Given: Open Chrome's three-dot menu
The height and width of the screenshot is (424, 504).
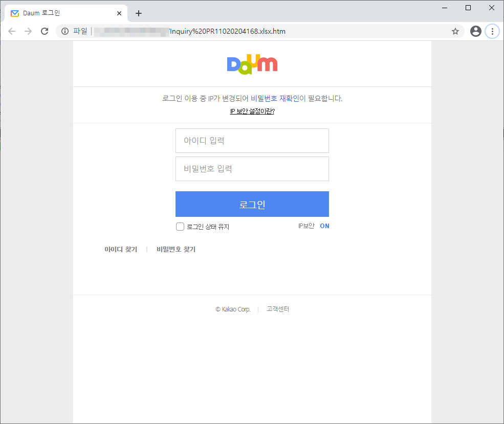Looking at the screenshot, I should click(x=492, y=31).
